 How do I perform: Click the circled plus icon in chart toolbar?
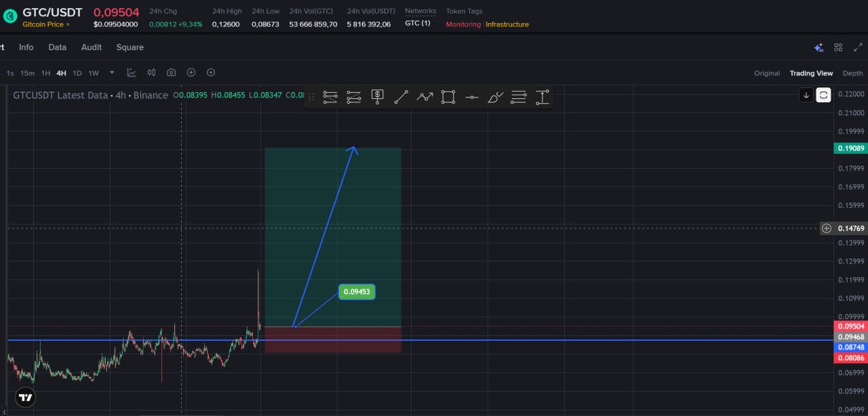[191, 72]
